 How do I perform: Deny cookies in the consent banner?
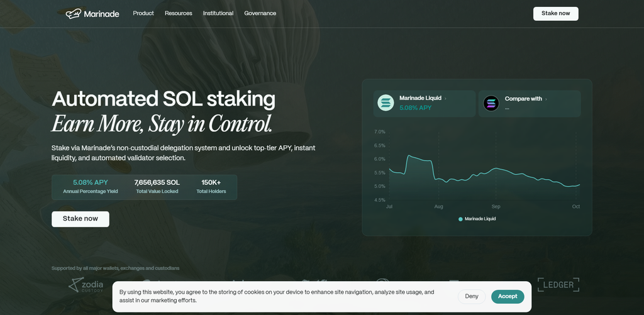(x=472, y=297)
